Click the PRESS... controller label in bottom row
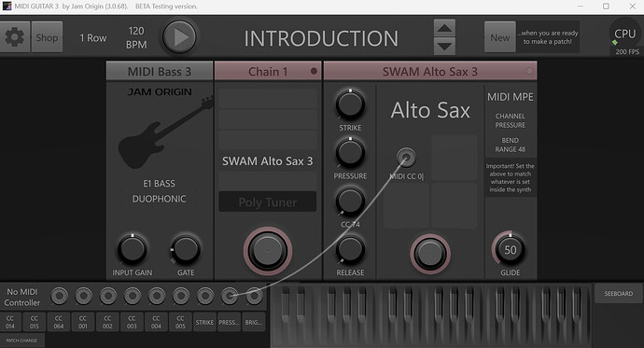 [229, 322]
